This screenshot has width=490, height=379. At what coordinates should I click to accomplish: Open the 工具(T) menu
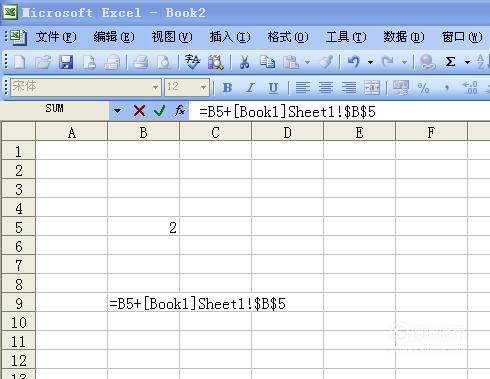[x=346, y=37]
